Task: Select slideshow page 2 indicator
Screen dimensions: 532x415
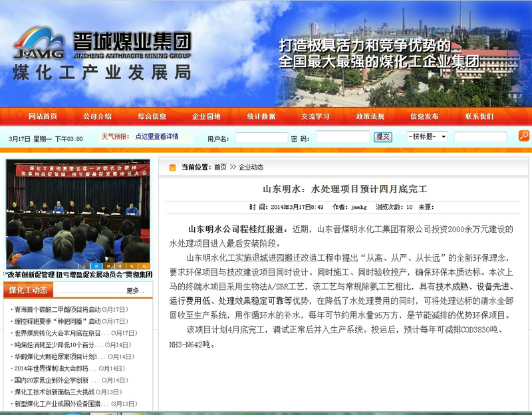Action: click(96, 266)
